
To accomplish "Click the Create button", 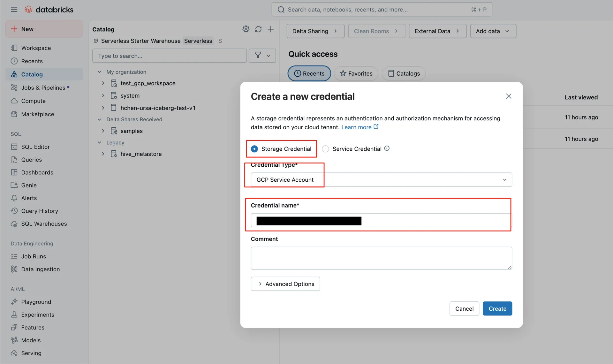I will [497, 308].
